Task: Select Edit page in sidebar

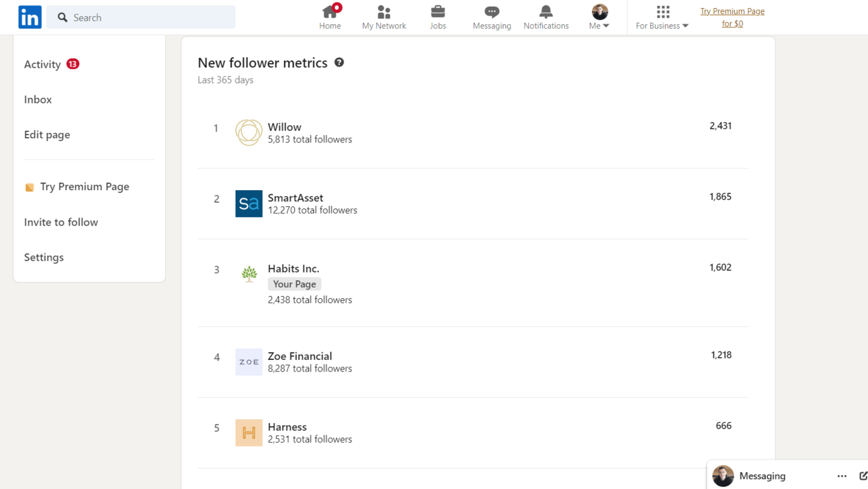Action: (47, 134)
